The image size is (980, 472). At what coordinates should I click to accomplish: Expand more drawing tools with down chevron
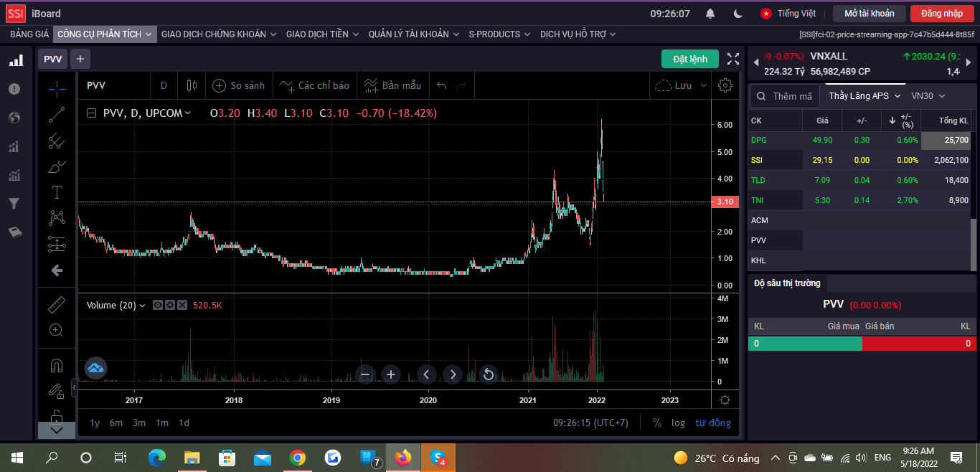[x=57, y=430]
